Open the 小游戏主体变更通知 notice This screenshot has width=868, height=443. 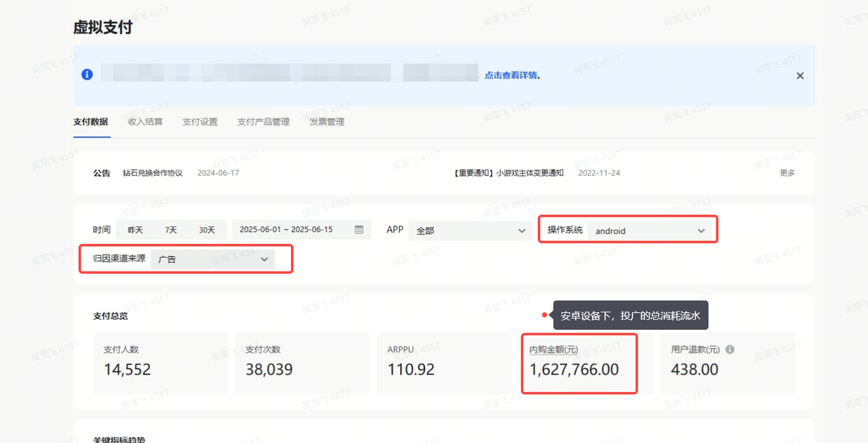[x=529, y=173]
